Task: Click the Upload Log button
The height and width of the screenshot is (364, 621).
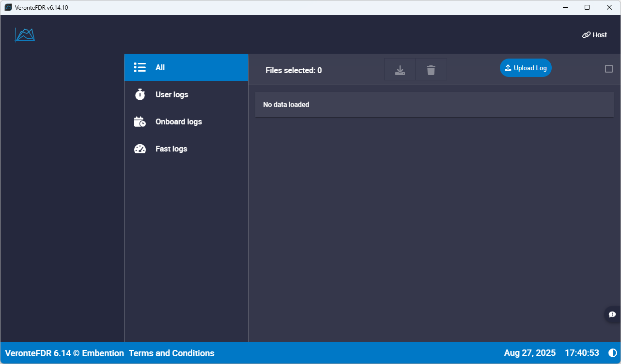Action: 526,68
